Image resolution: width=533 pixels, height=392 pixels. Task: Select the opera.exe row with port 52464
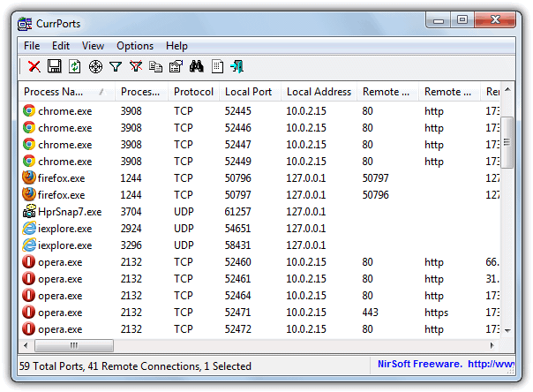coord(259,296)
